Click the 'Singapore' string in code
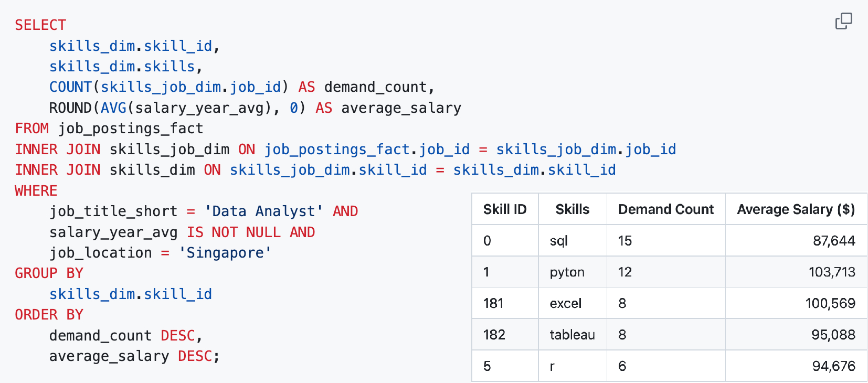This screenshot has height=383, width=868. pyautogui.click(x=225, y=253)
